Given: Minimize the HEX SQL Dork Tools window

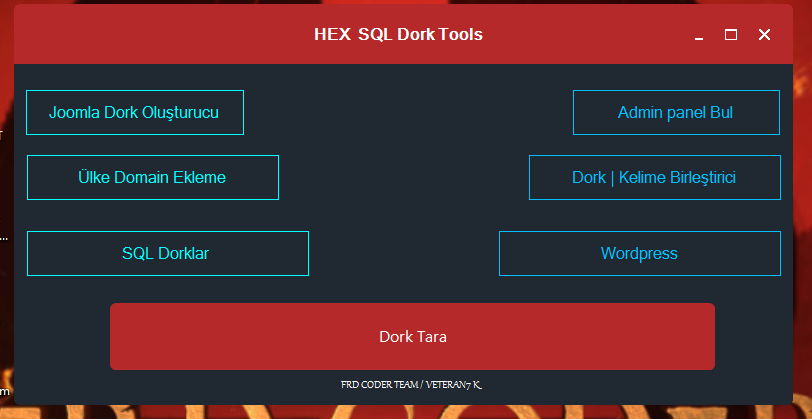Looking at the screenshot, I should [699, 35].
